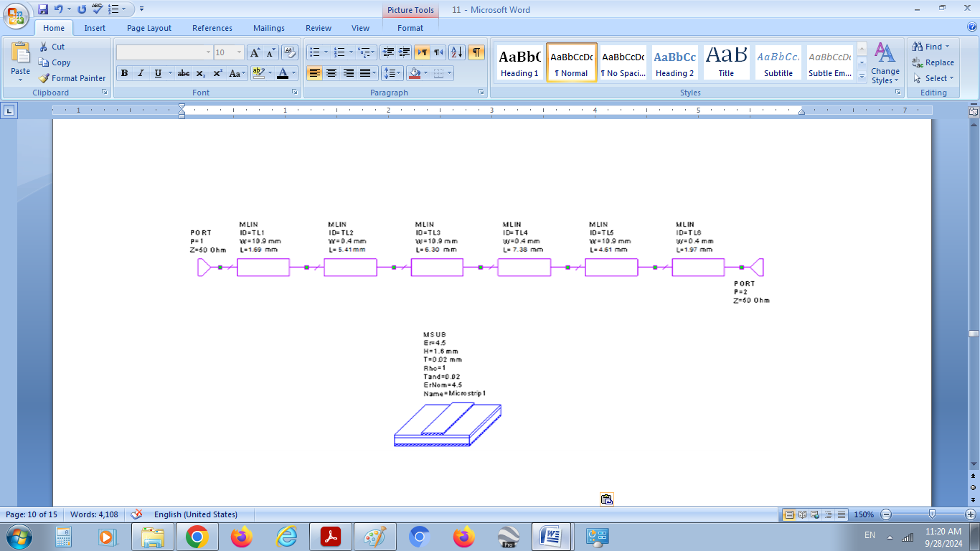
Task: Toggle Italic formatting
Action: pos(141,73)
